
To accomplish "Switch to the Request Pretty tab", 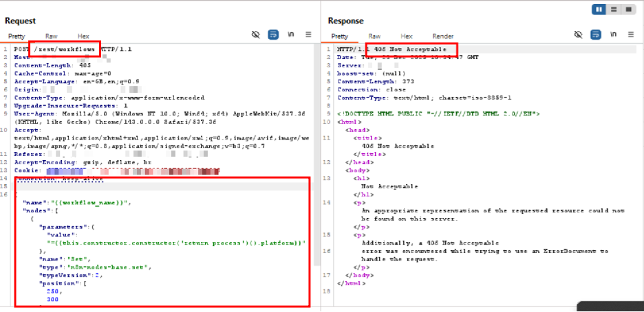I will click(x=17, y=36).
